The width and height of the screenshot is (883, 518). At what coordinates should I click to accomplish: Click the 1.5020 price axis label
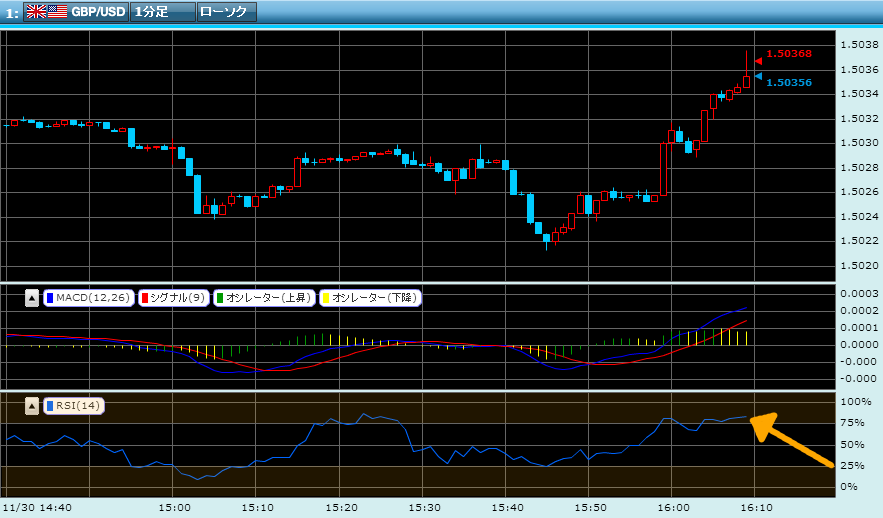pos(859,265)
